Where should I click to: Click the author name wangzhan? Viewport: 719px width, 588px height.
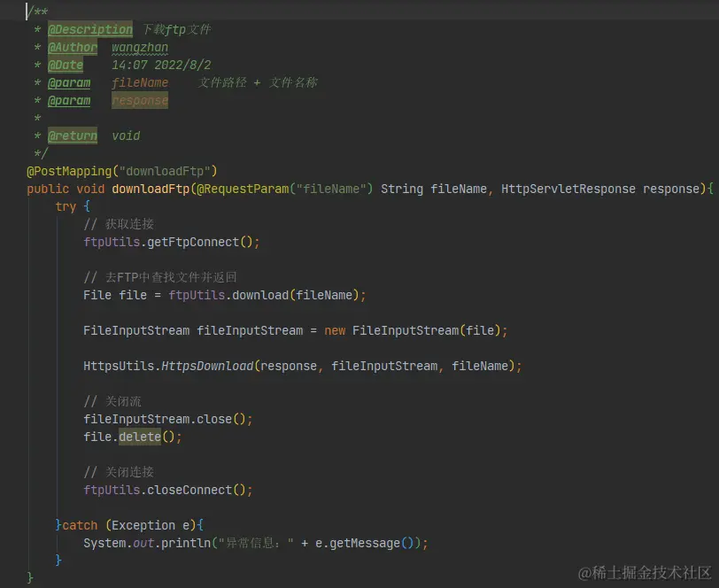[x=140, y=48]
